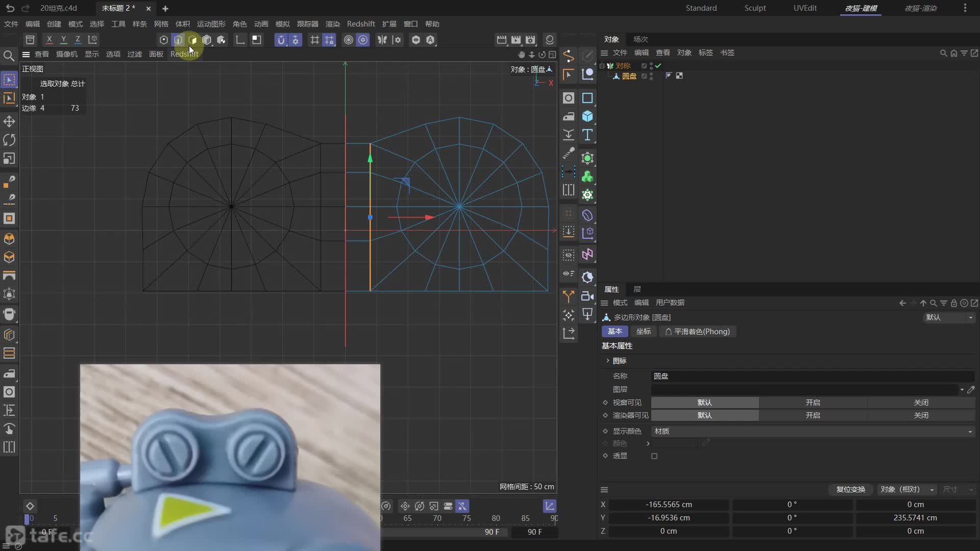Click the render view clapperboard icon
Image resolution: width=980 pixels, height=551 pixels.
(501, 40)
